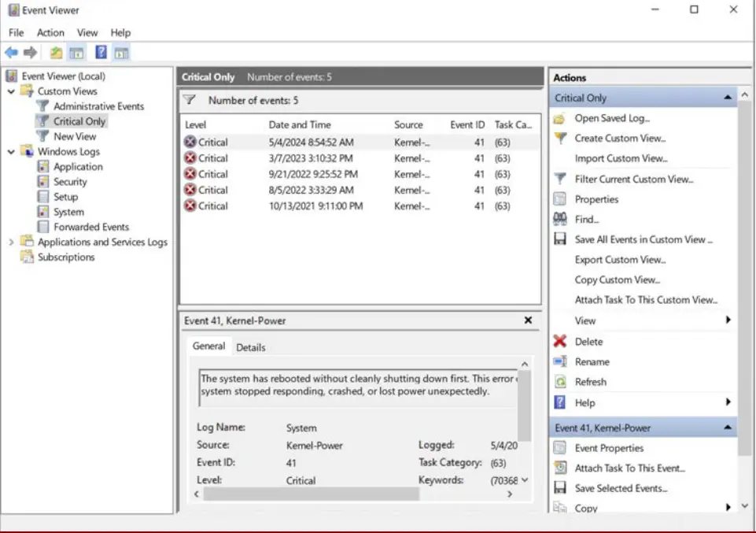
Task: Open the Action menu
Action: click(50, 32)
